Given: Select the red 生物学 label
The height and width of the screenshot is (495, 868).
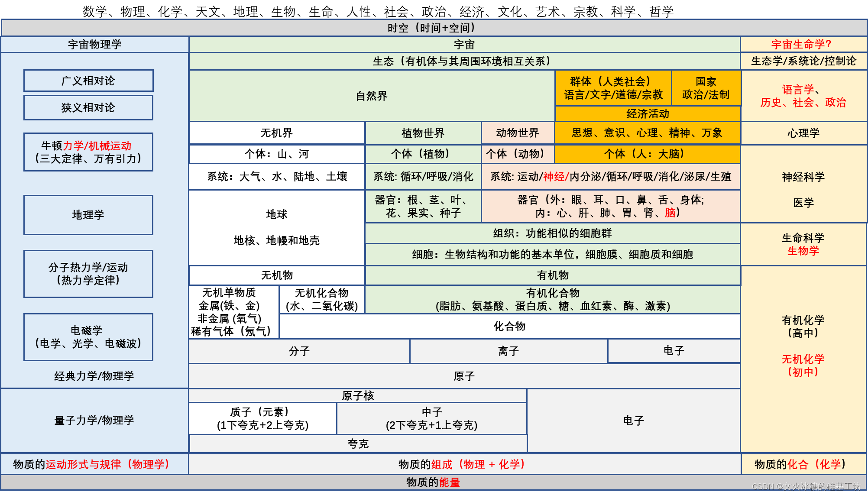Looking at the screenshot, I should pos(803,251).
